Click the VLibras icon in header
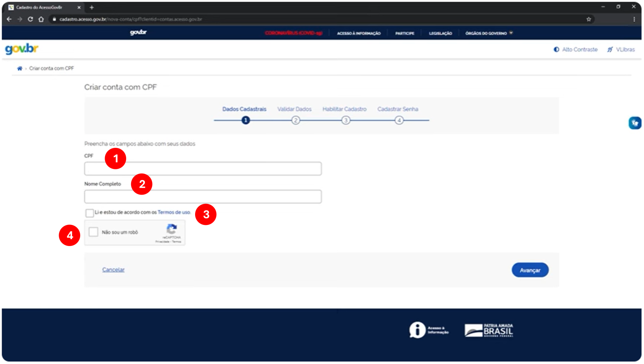The image size is (644, 364). point(610,49)
